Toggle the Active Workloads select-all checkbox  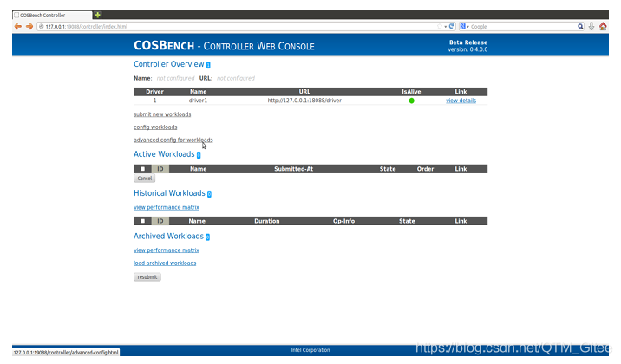[142, 169]
